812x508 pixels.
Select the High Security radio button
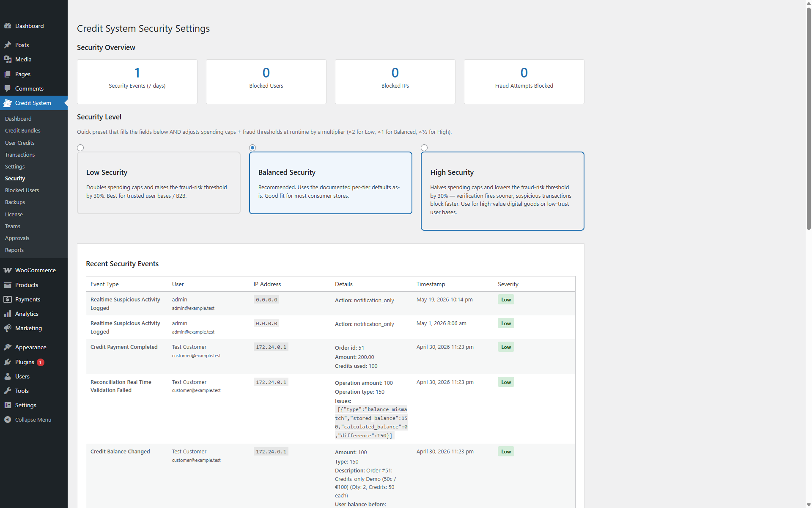coord(424,148)
